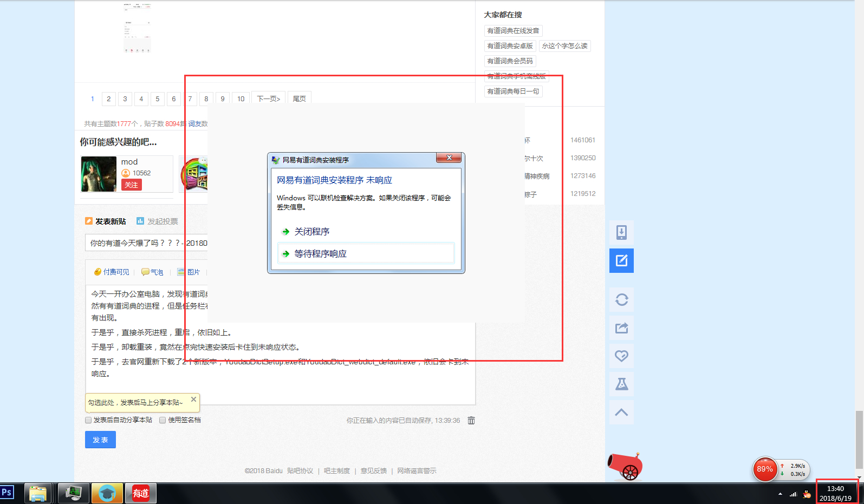Click 尔这个字怎么读 search tag
This screenshot has width=864, height=504.
click(x=565, y=46)
